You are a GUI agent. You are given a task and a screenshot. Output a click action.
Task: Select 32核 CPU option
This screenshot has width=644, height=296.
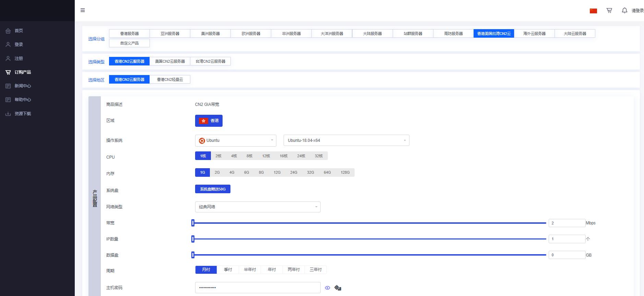click(x=319, y=156)
